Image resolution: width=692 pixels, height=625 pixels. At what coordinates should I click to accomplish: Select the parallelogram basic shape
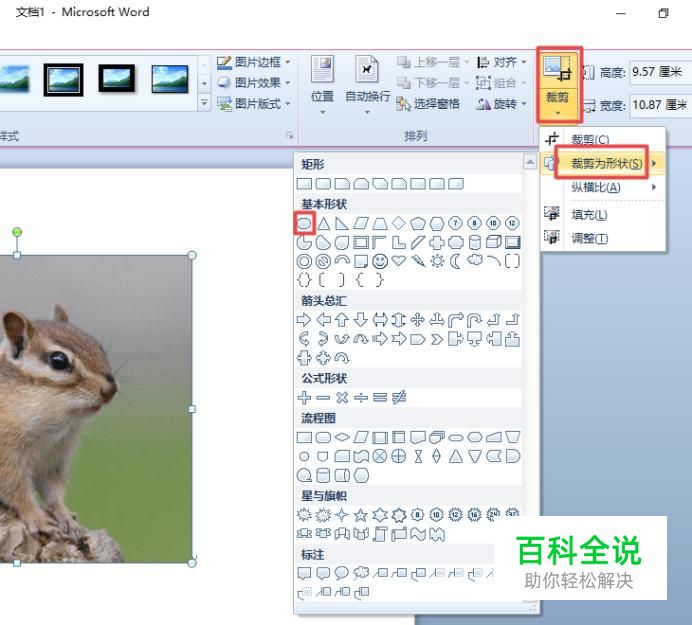tap(361, 223)
